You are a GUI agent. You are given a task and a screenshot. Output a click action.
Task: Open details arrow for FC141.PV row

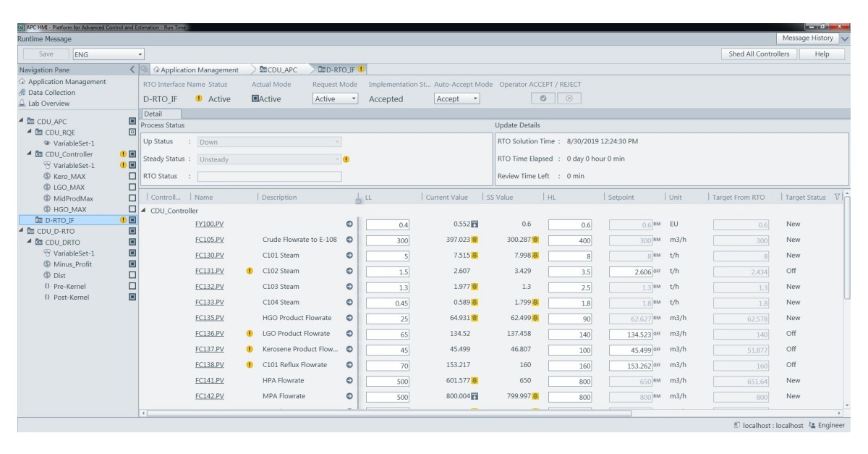coord(350,381)
